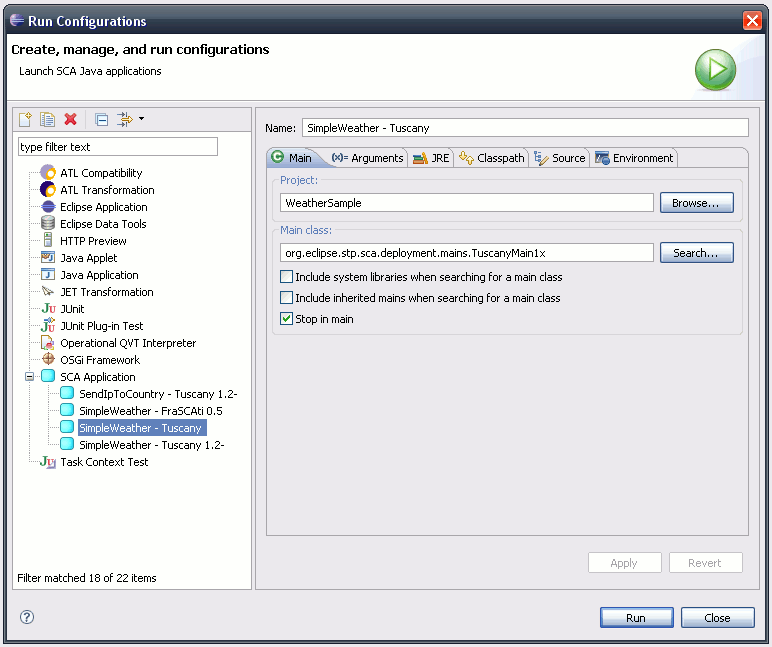Screen dimensions: 772x647
Task: Click icon beside SimpleWeather - Tuscany 1.2-
Action: pyautogui.click(x=67, y=445)
